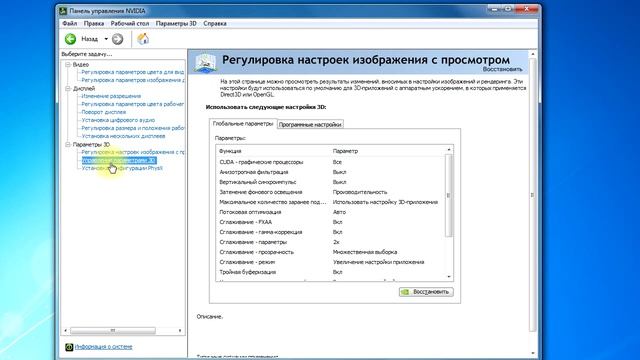Click the main page scroll-down arrow
The width and height of the screenshot is (640, 360).
pos(533,353)
